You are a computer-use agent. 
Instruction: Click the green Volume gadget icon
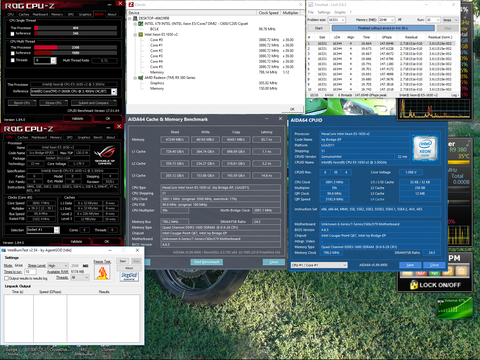click(455, 307)
